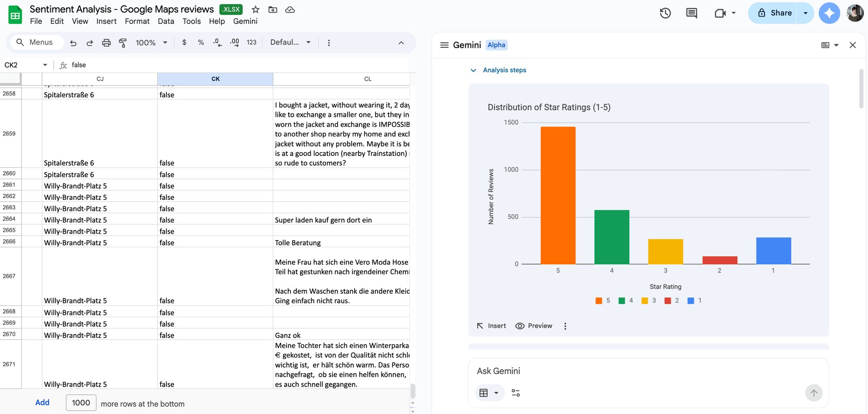Click the insert table icon in Ask Gemini

tap(484, 392)
